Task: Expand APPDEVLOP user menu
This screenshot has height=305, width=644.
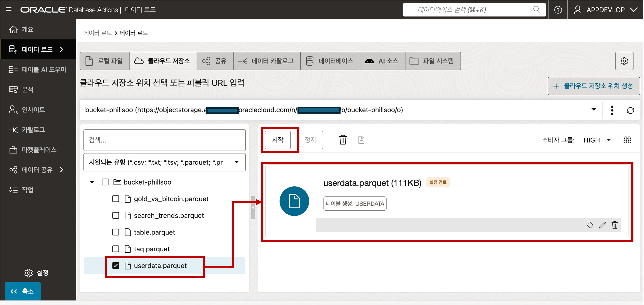Action: pos(634,10)
